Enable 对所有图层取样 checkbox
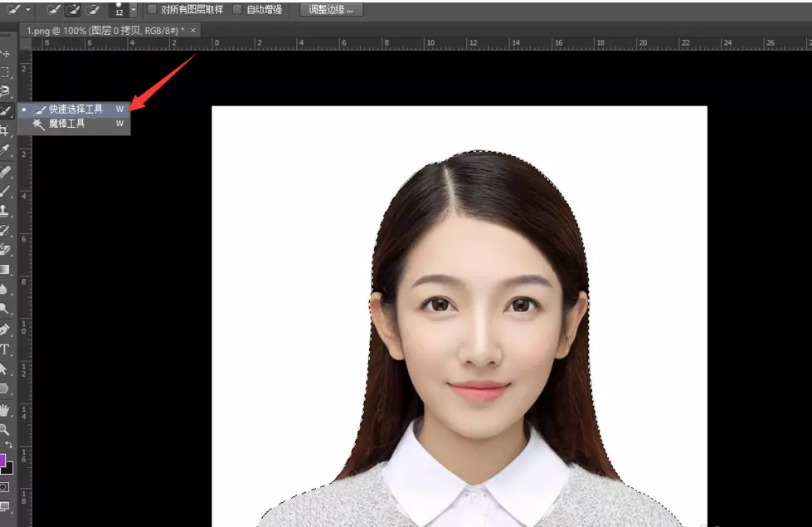Screen dimensions: 812x527 click(152, 10)
